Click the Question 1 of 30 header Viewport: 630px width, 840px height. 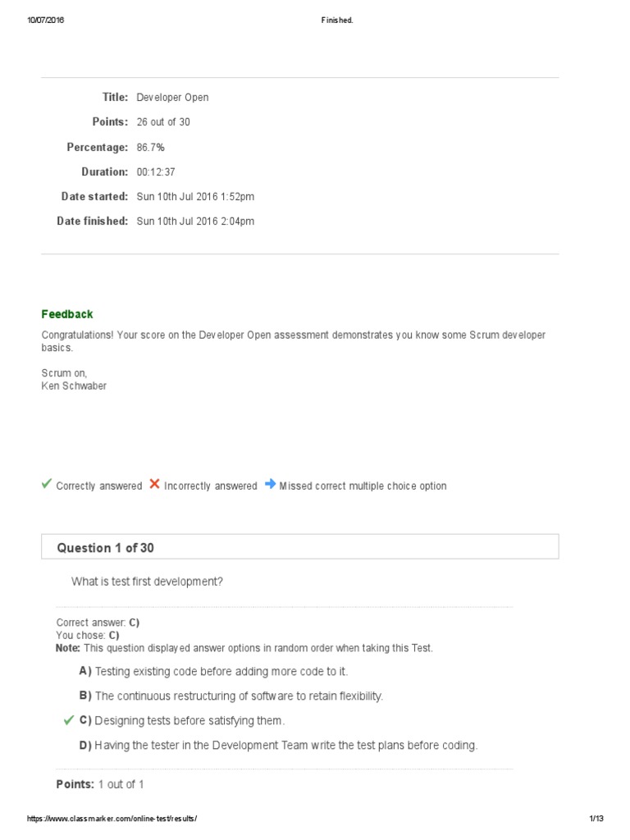click(x=105, y=547)
